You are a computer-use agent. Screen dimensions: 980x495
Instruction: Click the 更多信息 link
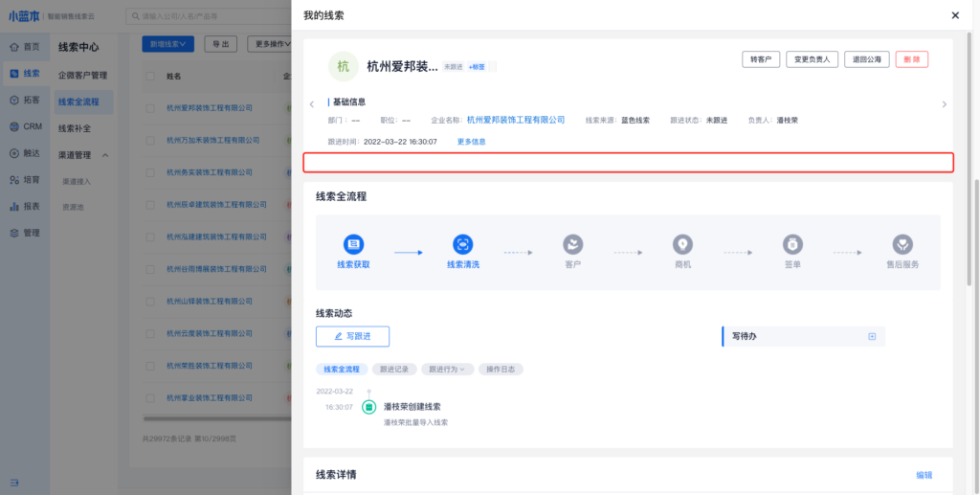471,142
